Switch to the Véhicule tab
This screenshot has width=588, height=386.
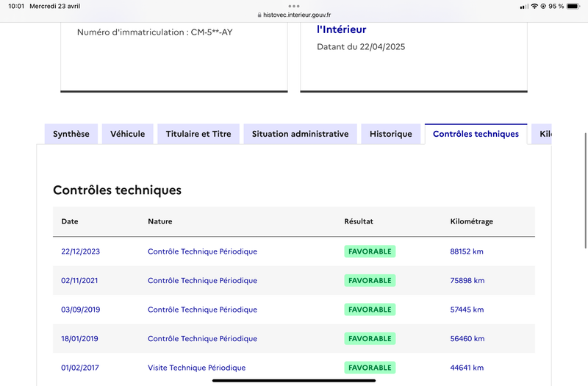[x=127, y=134]
